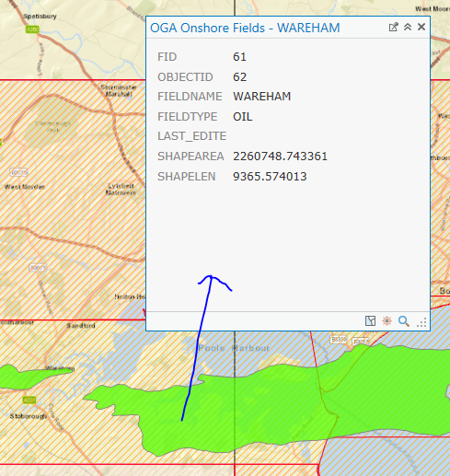The image size is (450, 476).
Task: Click the Sandford map label
Action: (x=81, y=326)
